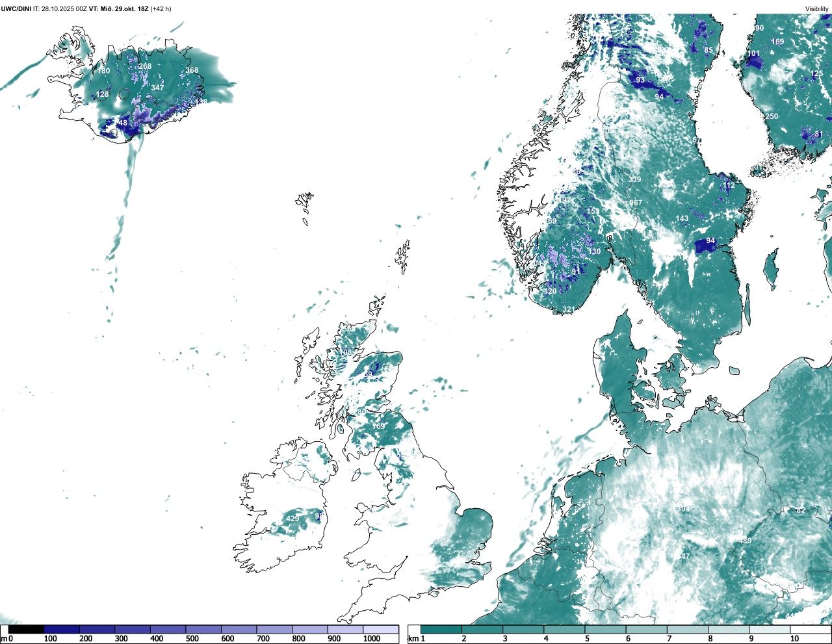
Task: Click the '108' value in Scottish Highlands
Action: point(345,352)
